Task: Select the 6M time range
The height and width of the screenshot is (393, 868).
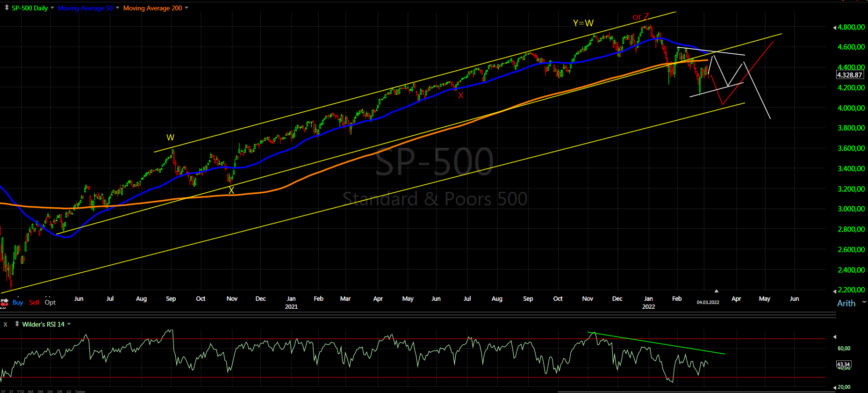Action: [x=30, y=391]
